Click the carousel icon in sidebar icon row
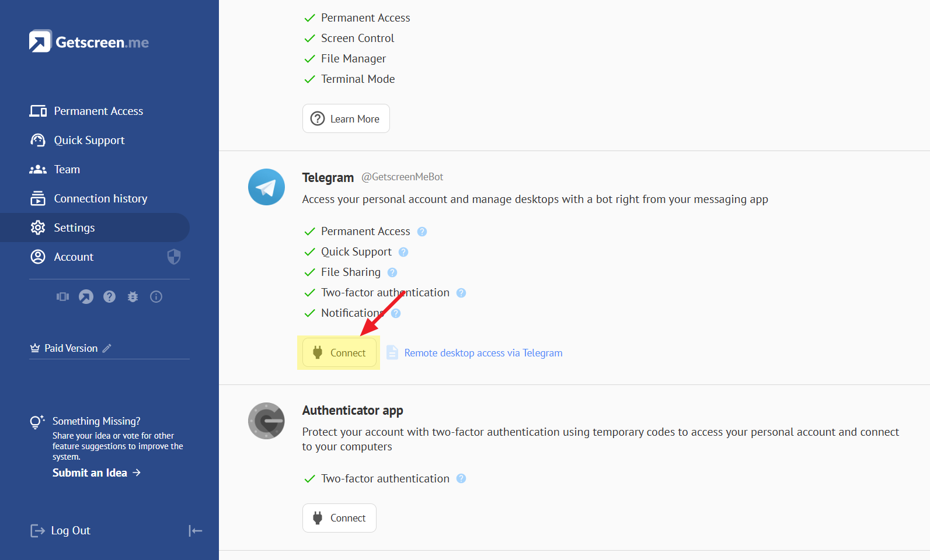930x560 pixels. tap(62, 297)
